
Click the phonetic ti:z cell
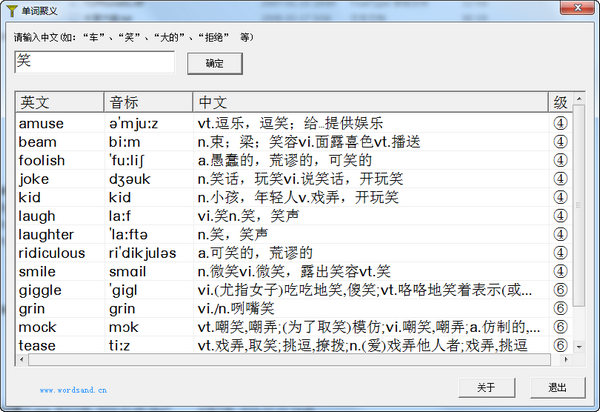(x=119, y=345)
